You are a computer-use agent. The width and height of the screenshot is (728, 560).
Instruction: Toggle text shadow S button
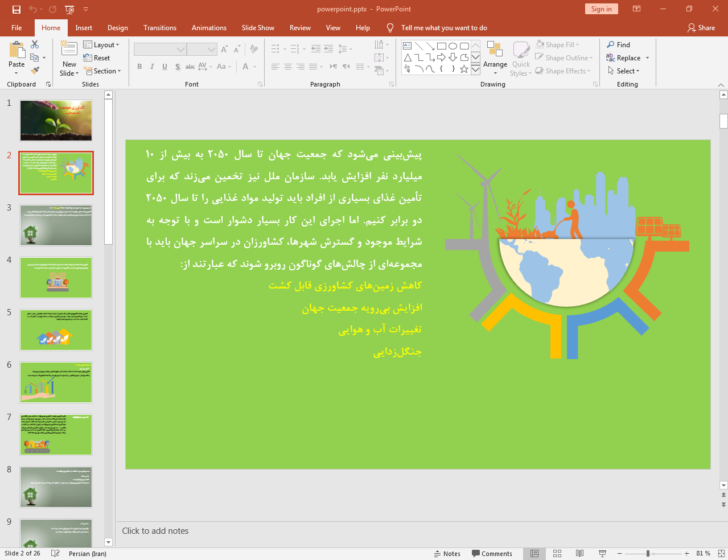click(178, 67)
